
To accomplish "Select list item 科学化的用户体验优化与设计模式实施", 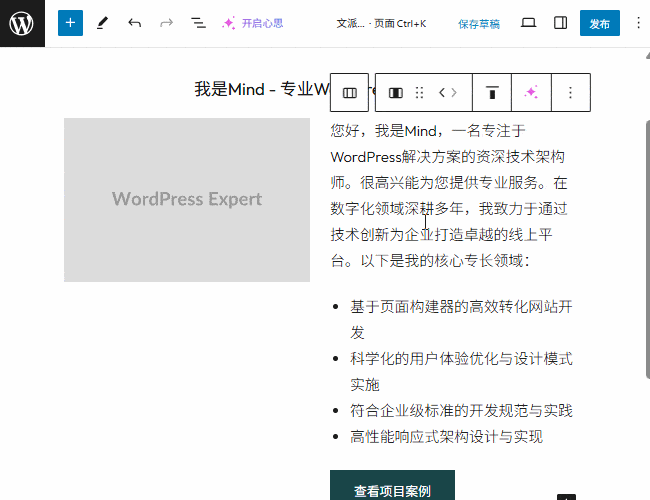I will coord(461,371).
